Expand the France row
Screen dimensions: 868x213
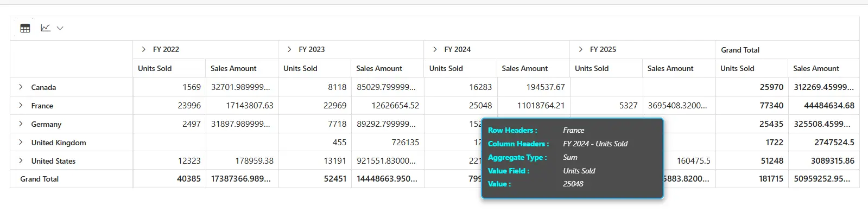click(x=21, y=105)
